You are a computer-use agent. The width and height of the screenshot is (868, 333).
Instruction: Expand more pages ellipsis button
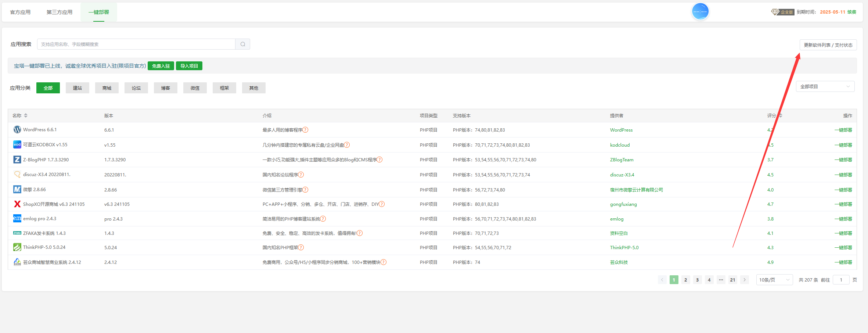click(721, 280)
